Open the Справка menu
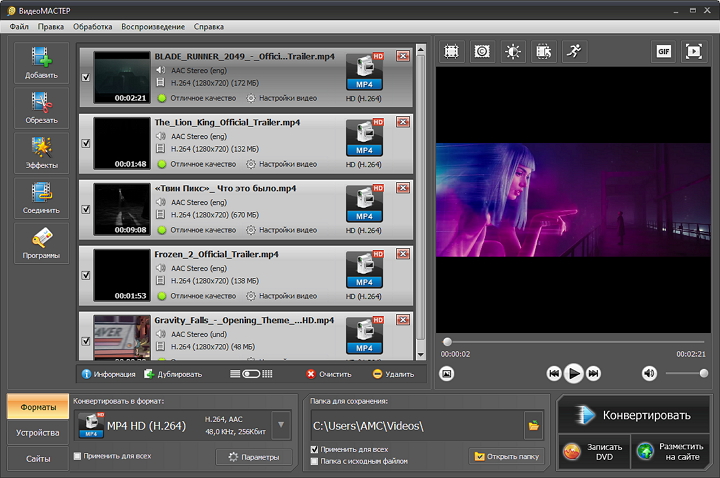Viewport: 720px width, 478px height. [208, 27]
